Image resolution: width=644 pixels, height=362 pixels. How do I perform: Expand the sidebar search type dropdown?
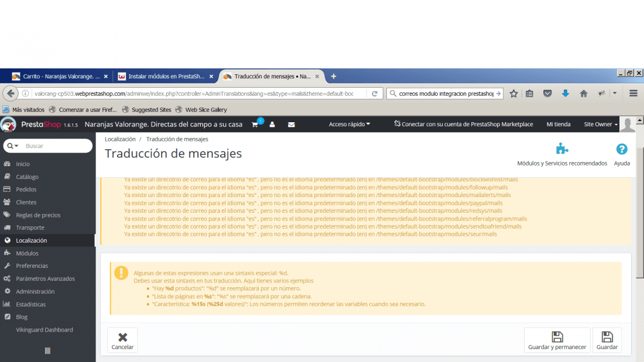[x=13, y=146]
